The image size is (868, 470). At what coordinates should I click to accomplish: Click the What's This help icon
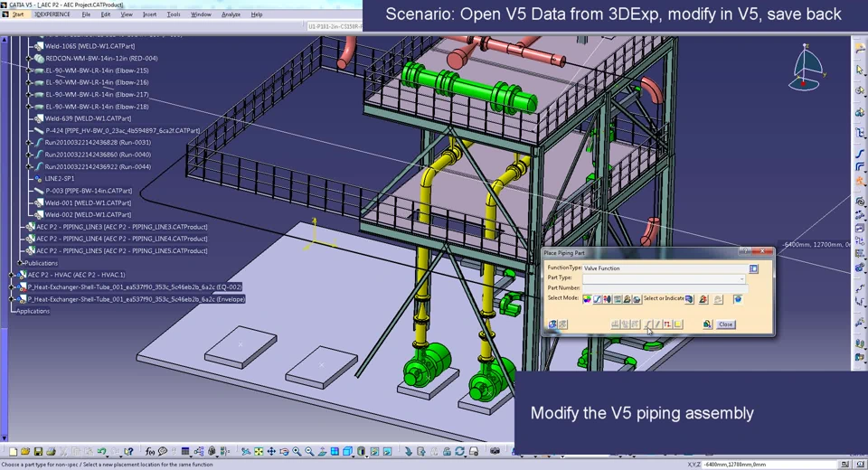click(128, 452)
